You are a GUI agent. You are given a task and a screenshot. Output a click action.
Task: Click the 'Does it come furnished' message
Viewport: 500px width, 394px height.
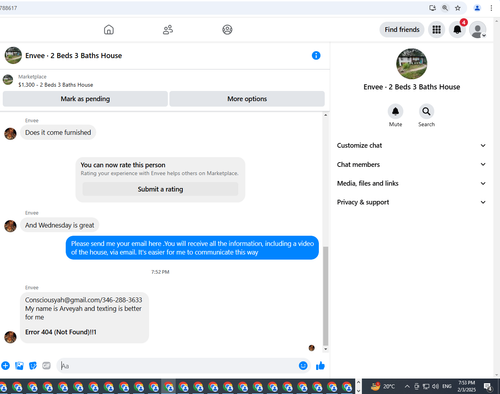58,132
